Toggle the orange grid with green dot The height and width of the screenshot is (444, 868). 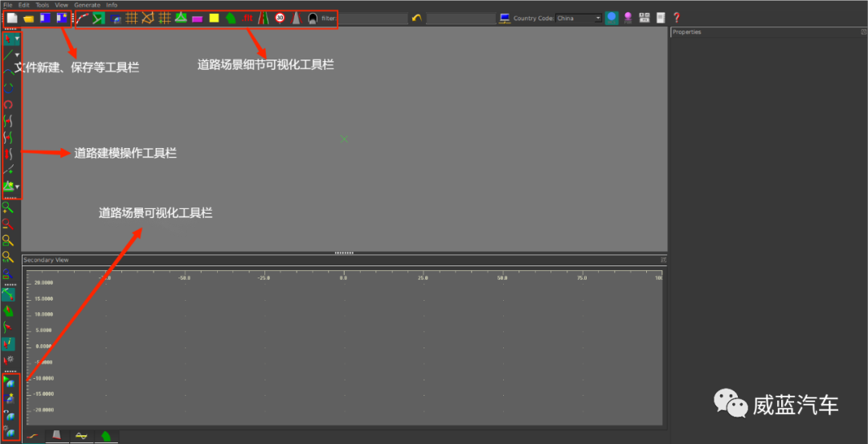(165, 18)
